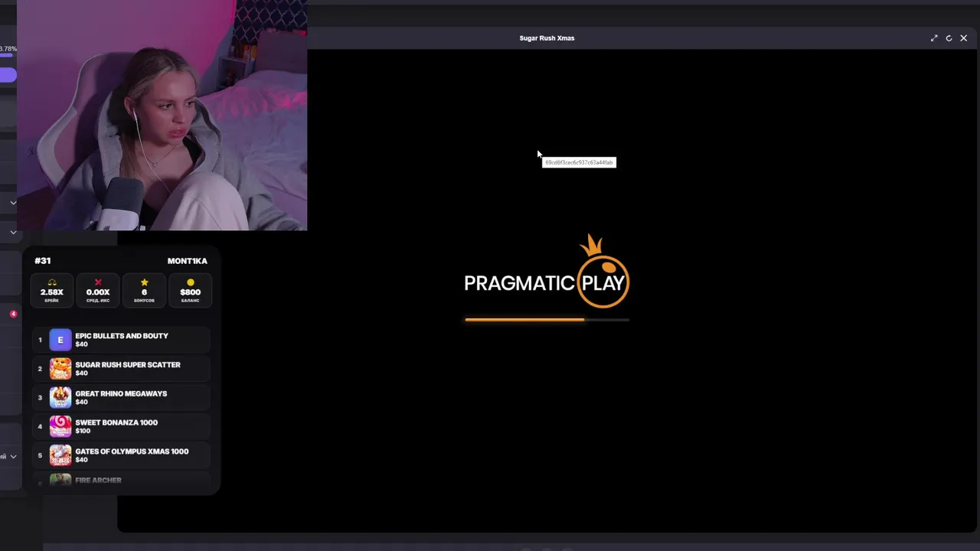Click the purple E icon for Epic Bullets

tap(60, 340)
